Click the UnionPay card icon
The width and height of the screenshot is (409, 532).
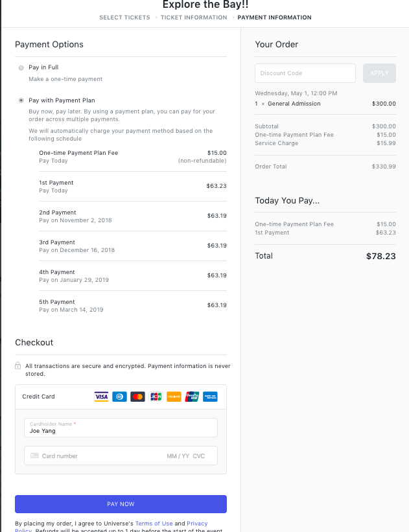pyautogui.click(x=192, y=397)
